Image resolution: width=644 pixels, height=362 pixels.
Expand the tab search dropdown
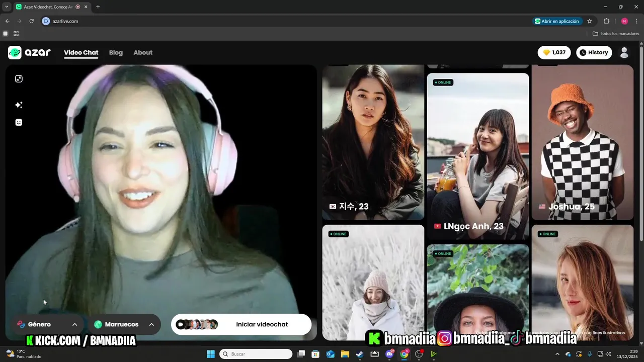[x=7, y=7]
